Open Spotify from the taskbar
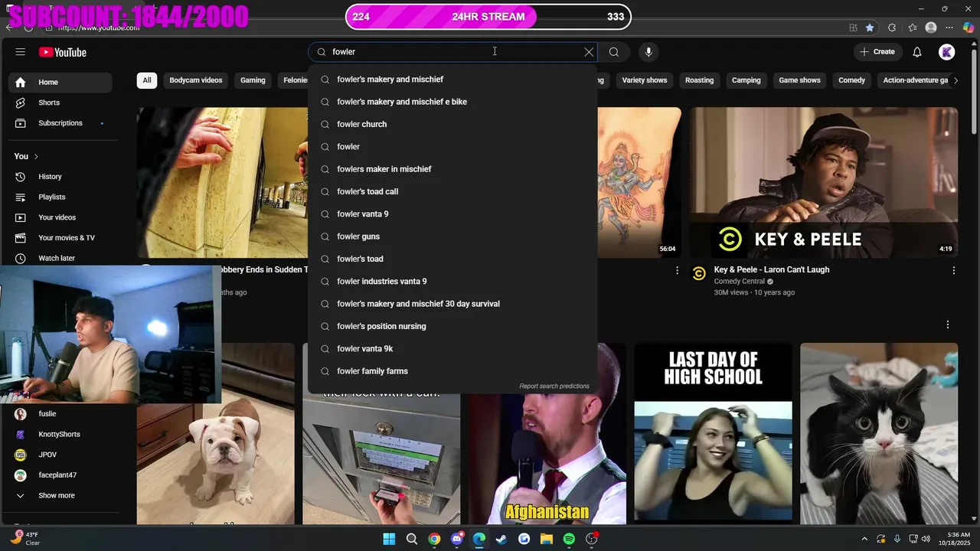 tap(569, 539)
